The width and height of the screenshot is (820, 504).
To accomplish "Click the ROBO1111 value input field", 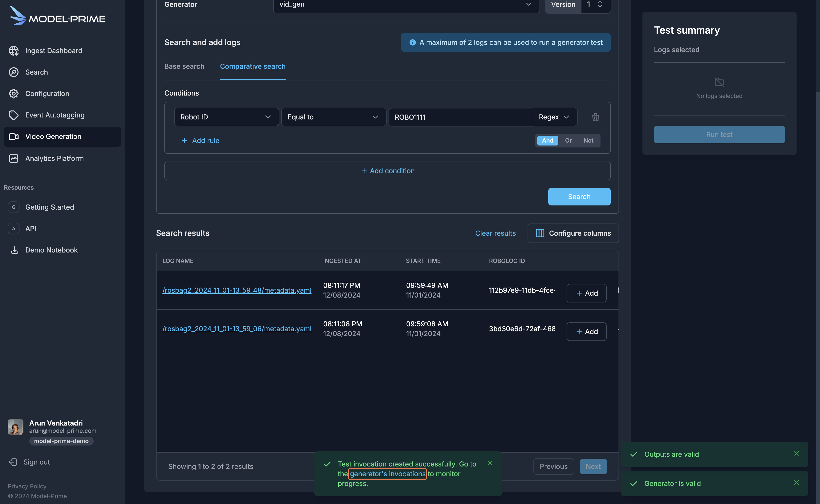I will tap(460, 117).
